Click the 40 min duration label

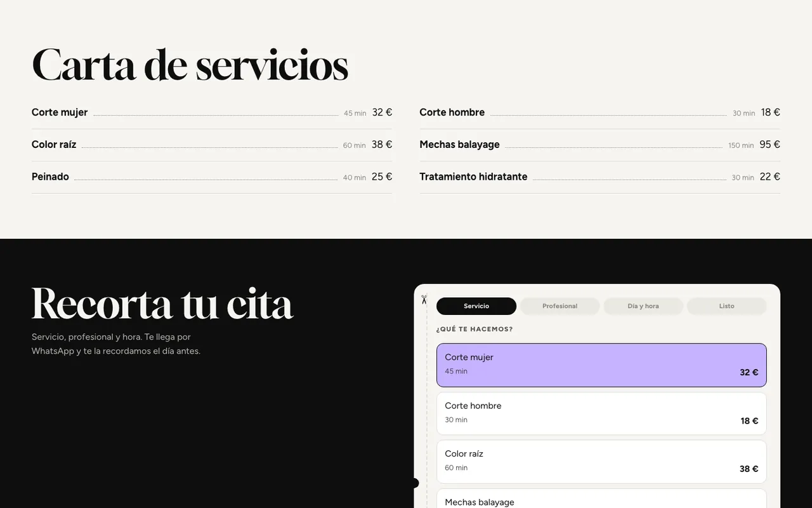(355, 178)
